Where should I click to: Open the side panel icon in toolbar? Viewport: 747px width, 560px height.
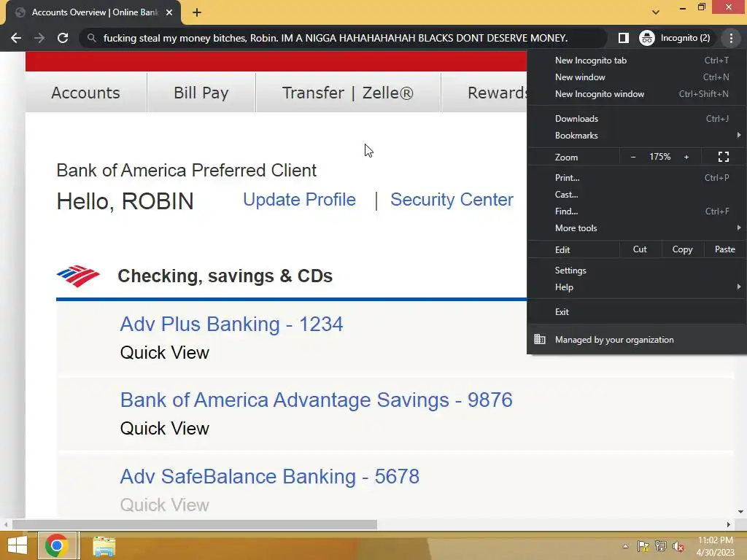point(623,38)
